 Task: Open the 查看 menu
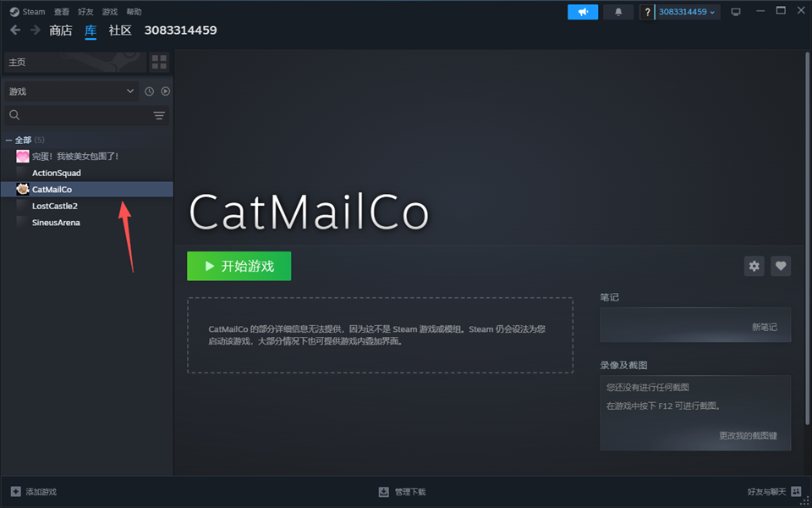61,11
